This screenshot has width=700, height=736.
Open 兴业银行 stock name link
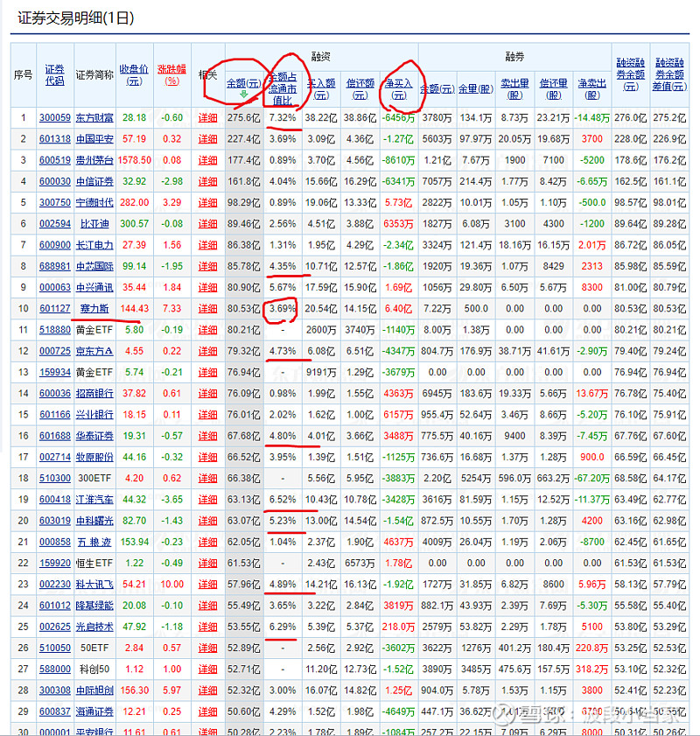tap(94, 415)
